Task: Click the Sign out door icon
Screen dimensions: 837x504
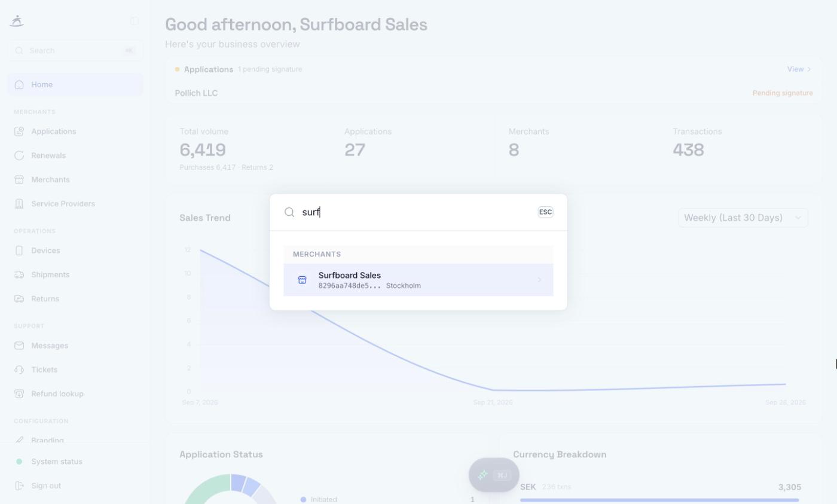Action: pos(19,485)
